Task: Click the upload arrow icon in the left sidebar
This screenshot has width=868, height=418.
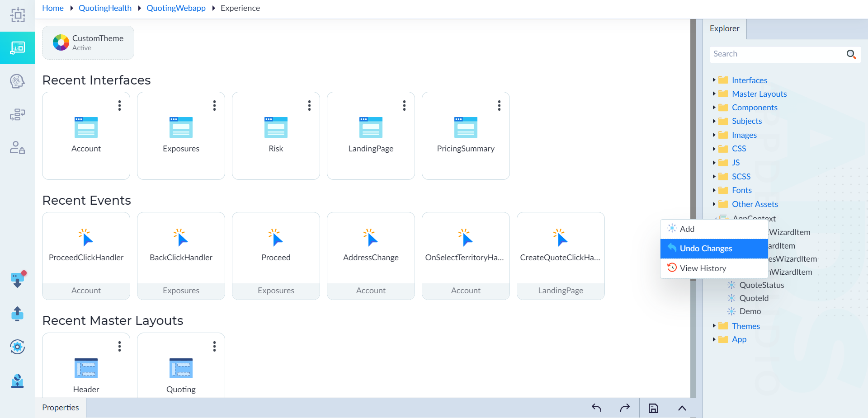Action: click(18, 314)
